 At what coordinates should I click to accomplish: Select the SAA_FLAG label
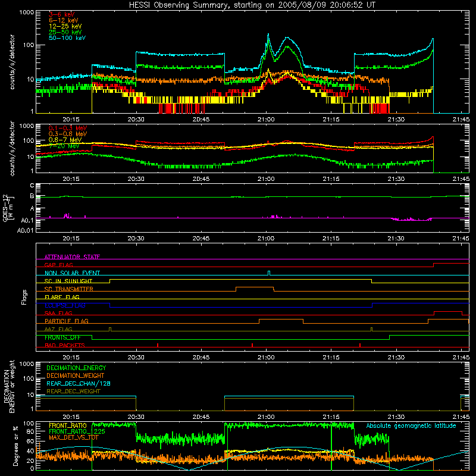(x=58, y=313)
